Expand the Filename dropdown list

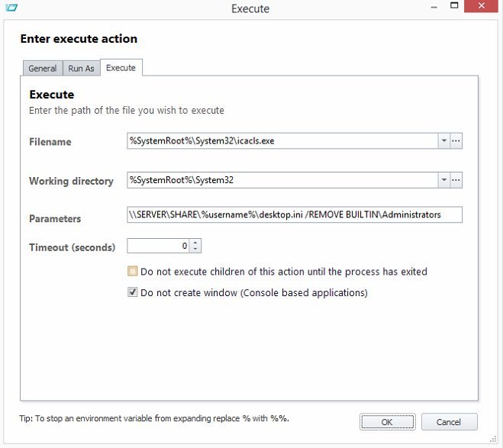click(x=444, y=141)
